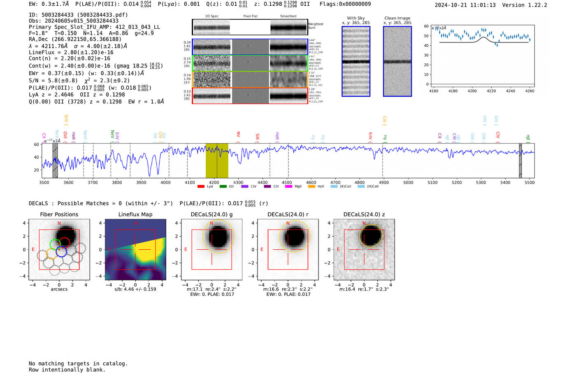Click the Row intentionally blank text
Viewport: 576px width, 392px height.
[x=67, y=370]
